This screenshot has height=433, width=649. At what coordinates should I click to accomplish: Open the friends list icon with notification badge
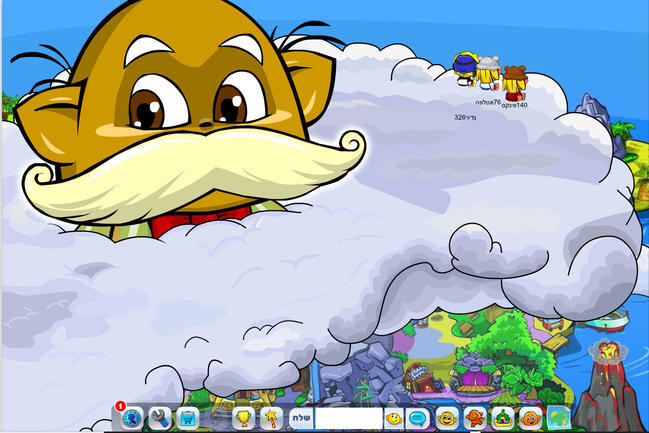tap(132, 418)
